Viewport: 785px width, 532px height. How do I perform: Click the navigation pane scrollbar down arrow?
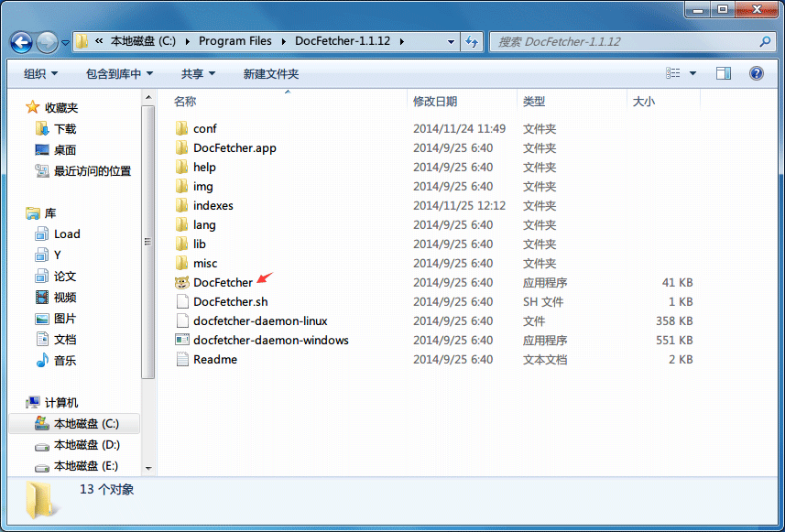tap(147, 469)
